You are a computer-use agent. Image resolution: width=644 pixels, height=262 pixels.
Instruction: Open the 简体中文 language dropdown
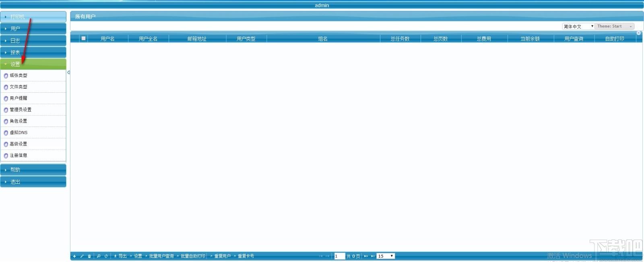pos(578,26)
